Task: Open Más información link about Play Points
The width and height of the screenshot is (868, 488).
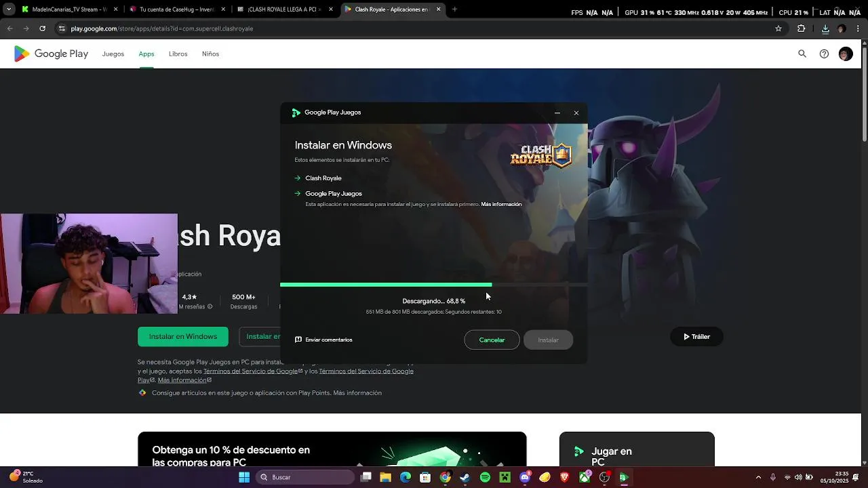Action: [357, 392]
